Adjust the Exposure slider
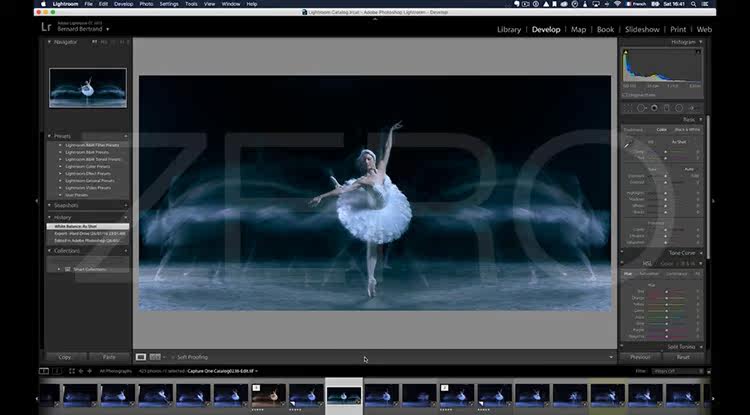Screen dimensions: 750x415 665,176
